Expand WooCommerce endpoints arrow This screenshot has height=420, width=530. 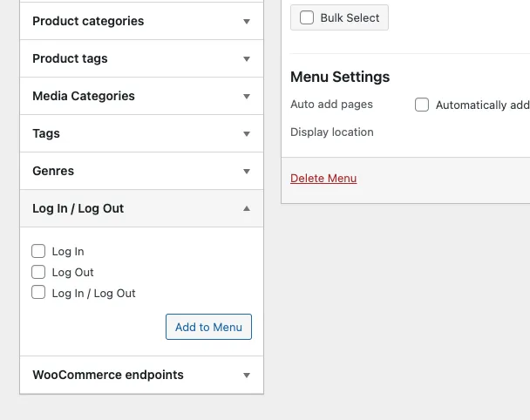click(x=247, y=376)
